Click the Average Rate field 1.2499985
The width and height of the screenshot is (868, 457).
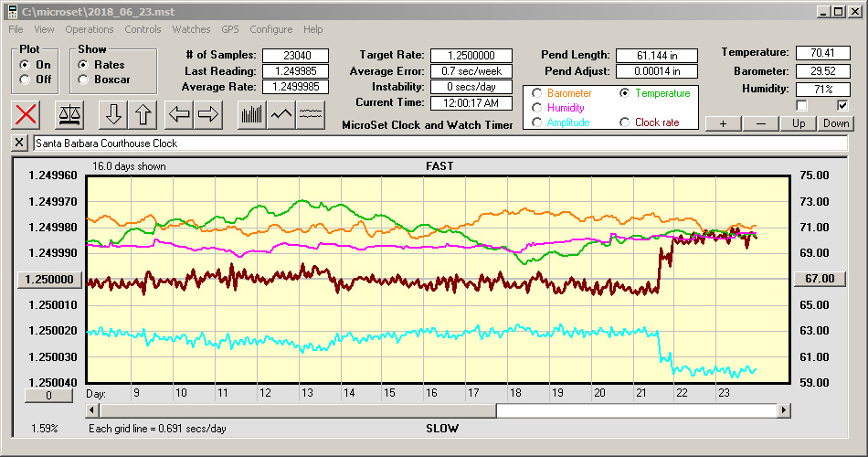[x=296, y=87]
